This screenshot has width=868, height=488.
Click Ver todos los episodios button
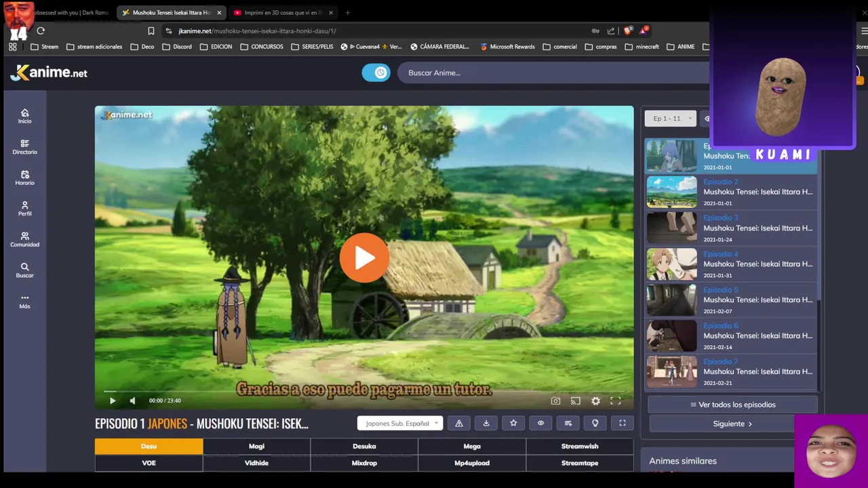[x=732, y=405]
